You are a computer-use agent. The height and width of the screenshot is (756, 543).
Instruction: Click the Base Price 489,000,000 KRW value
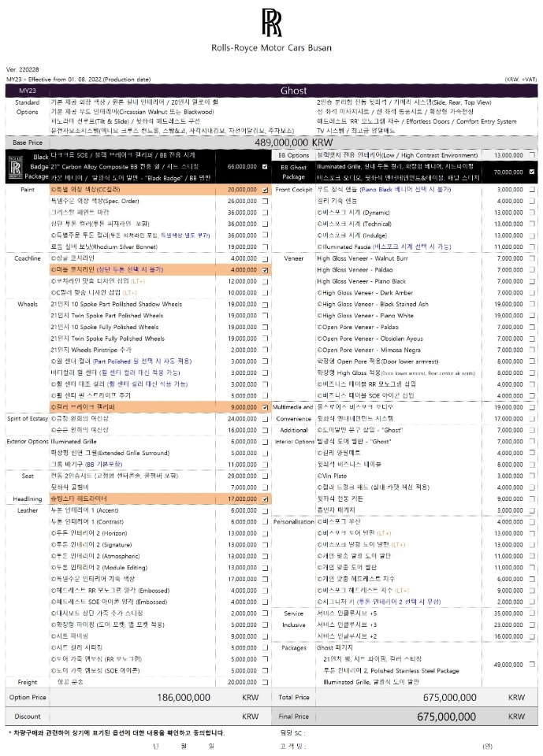293,143
